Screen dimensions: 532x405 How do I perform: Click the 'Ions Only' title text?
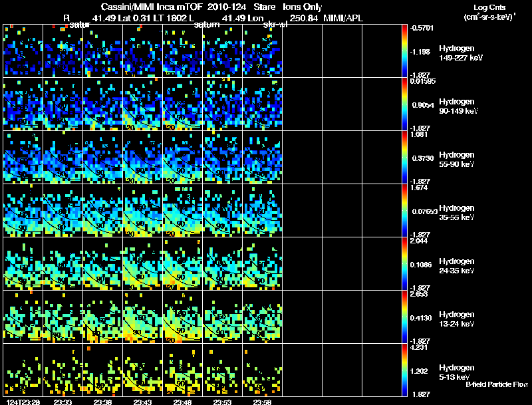303,7
